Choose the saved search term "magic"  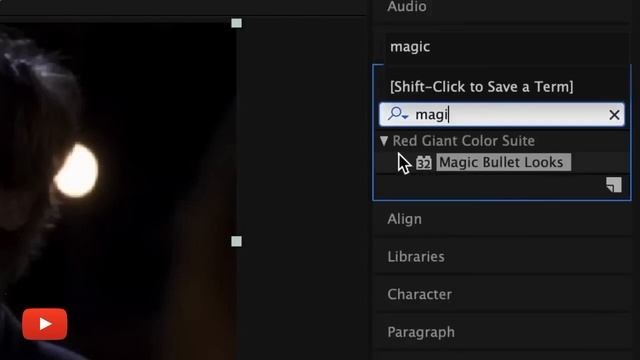click(410, 47)
